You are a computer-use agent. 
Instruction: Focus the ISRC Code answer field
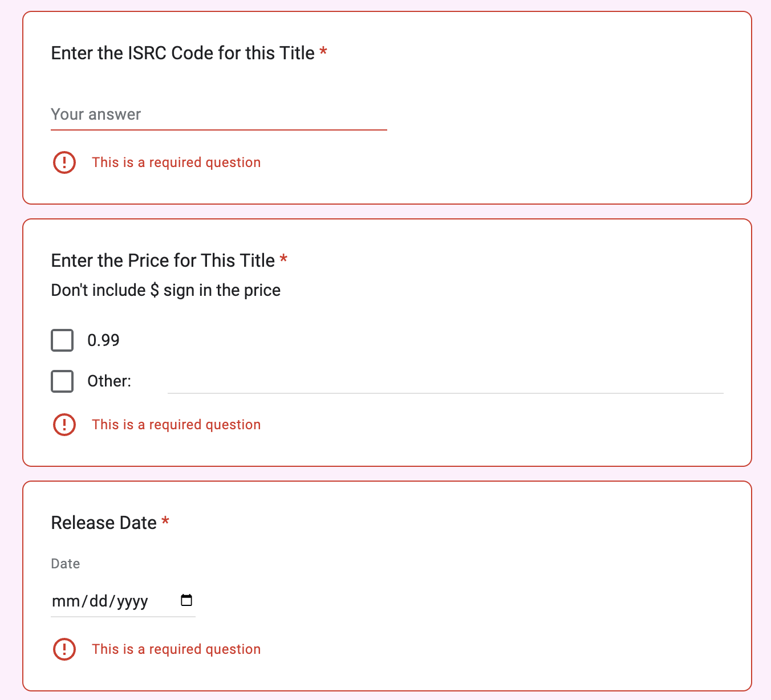219,115
